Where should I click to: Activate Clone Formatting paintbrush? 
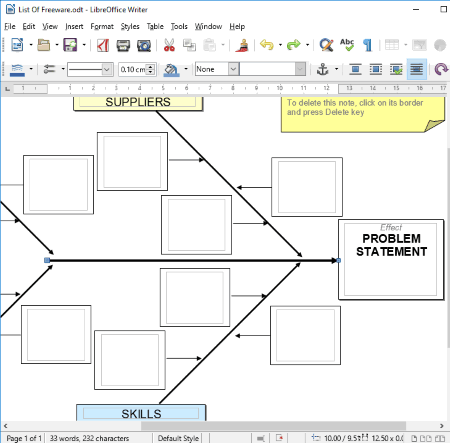242,45
